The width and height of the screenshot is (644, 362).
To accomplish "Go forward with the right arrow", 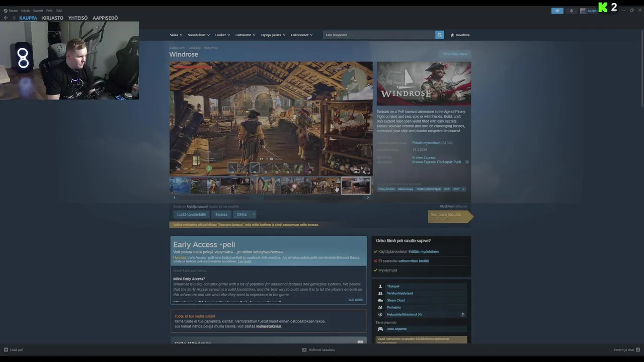I will coord(14,18).
